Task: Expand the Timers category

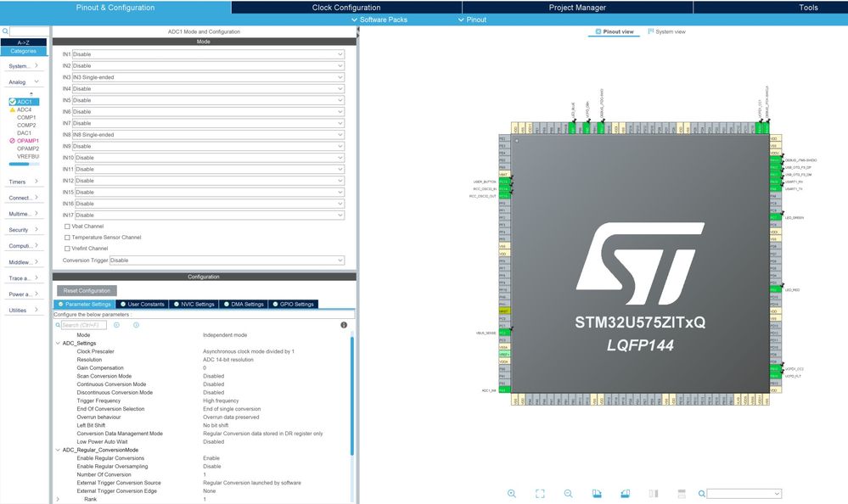Action: [23, 182]
